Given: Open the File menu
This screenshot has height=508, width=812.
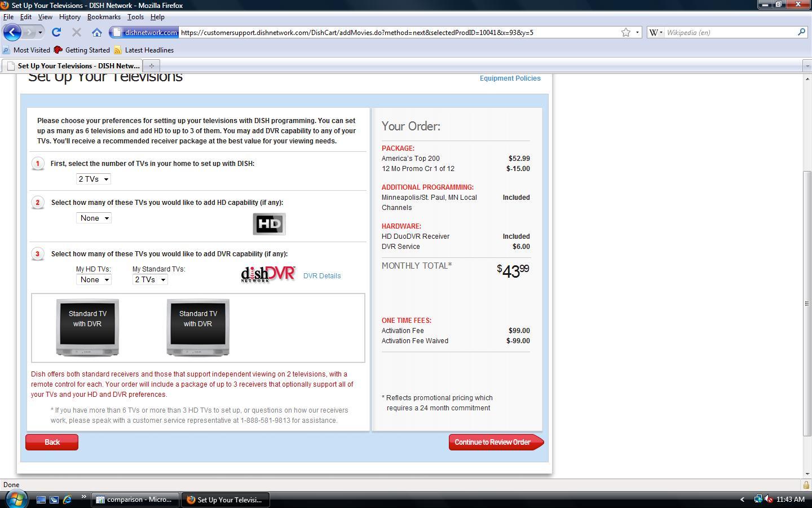Looking at the screenshot, I should [x=8, y=17].
